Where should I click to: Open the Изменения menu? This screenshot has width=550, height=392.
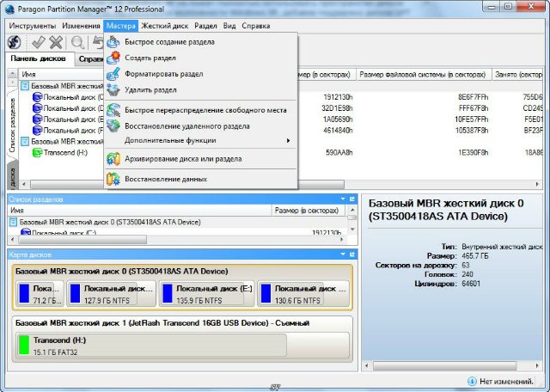pyautogui.click(x=81, y=26)
